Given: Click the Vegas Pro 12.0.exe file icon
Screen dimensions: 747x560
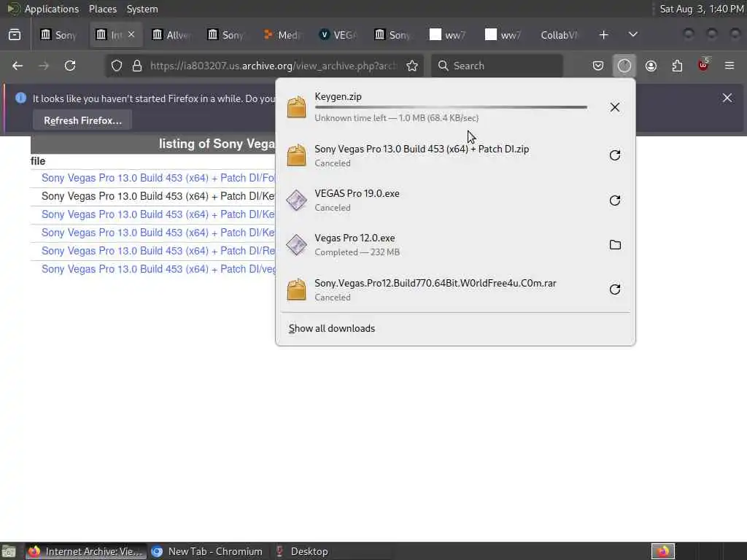Looking at the screenshot, I should [x=296, y=245].
